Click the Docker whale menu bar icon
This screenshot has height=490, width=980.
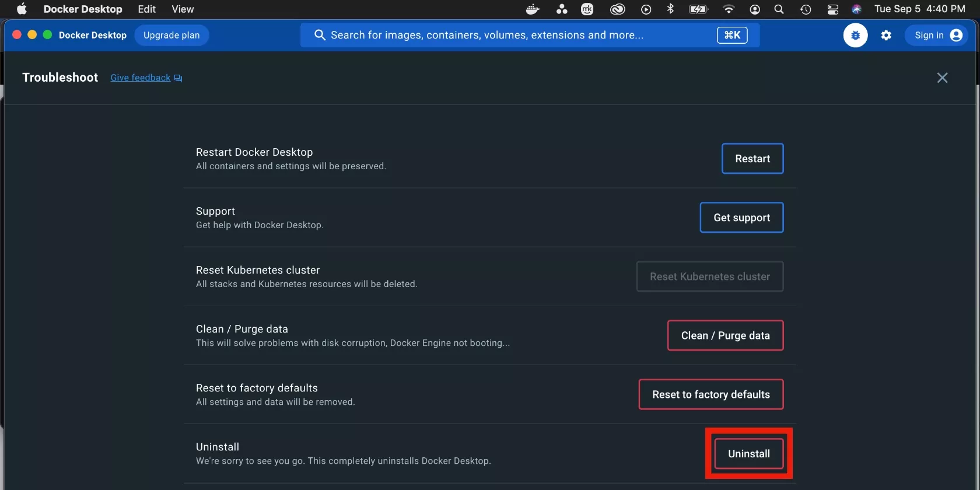[x=533, y=9]
